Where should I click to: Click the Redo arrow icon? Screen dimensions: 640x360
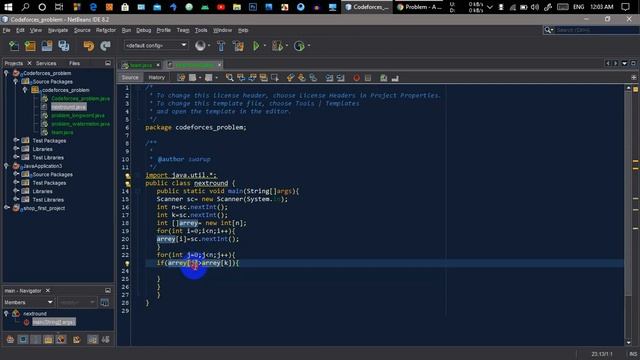click(105, 46)
